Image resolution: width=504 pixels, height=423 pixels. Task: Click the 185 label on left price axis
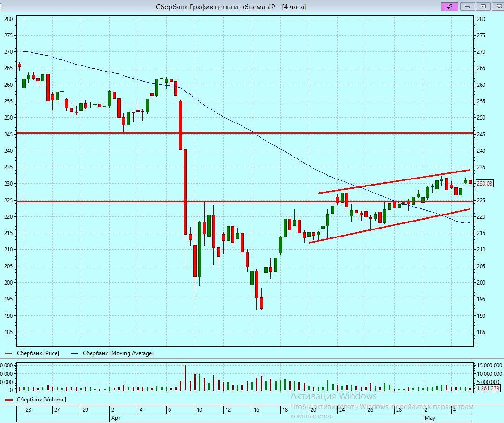8,332
